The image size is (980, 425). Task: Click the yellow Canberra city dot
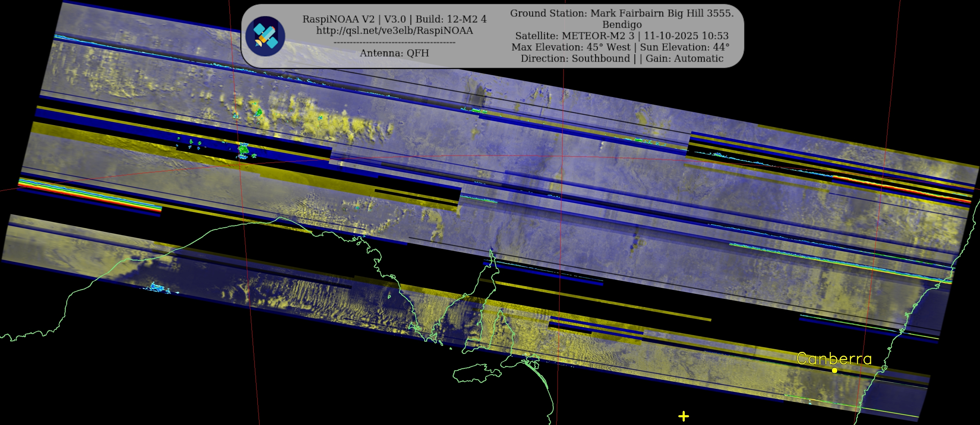tap(834, 370)
